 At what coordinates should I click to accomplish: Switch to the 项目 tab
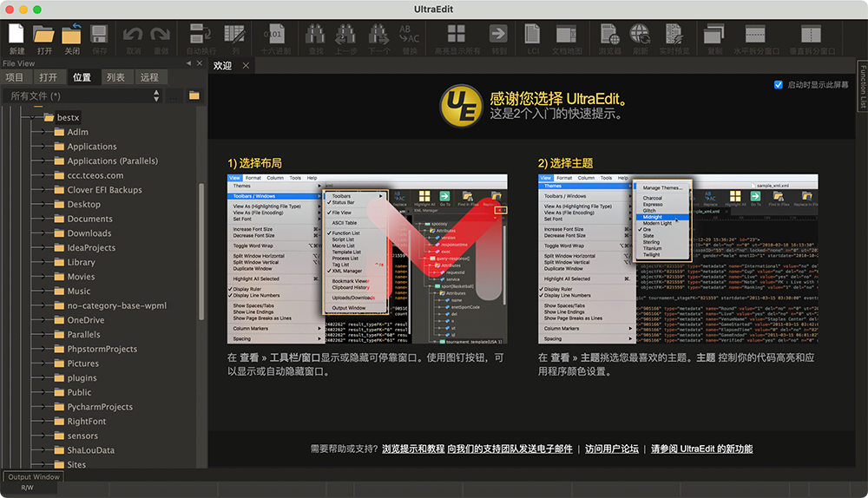(x=15, y=77)
